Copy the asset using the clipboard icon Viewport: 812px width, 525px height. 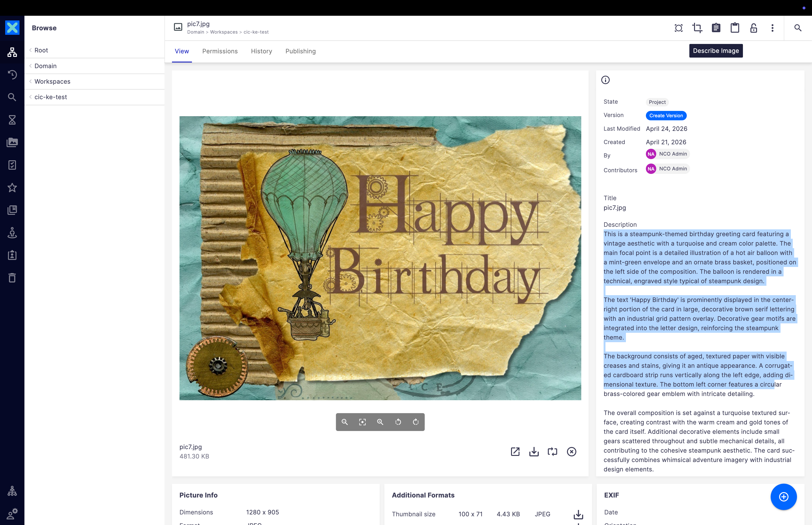point(716,28)
